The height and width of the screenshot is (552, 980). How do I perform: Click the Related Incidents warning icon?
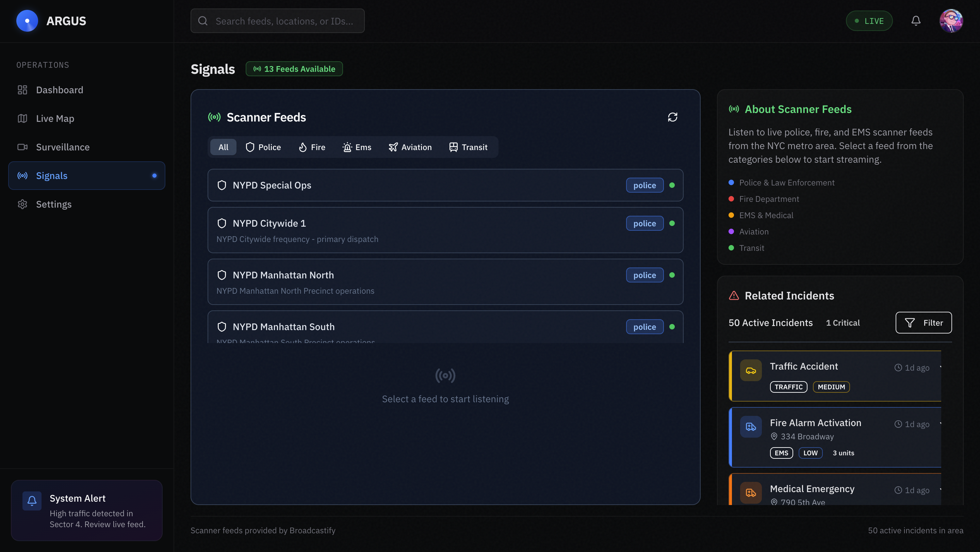(734, 296)
